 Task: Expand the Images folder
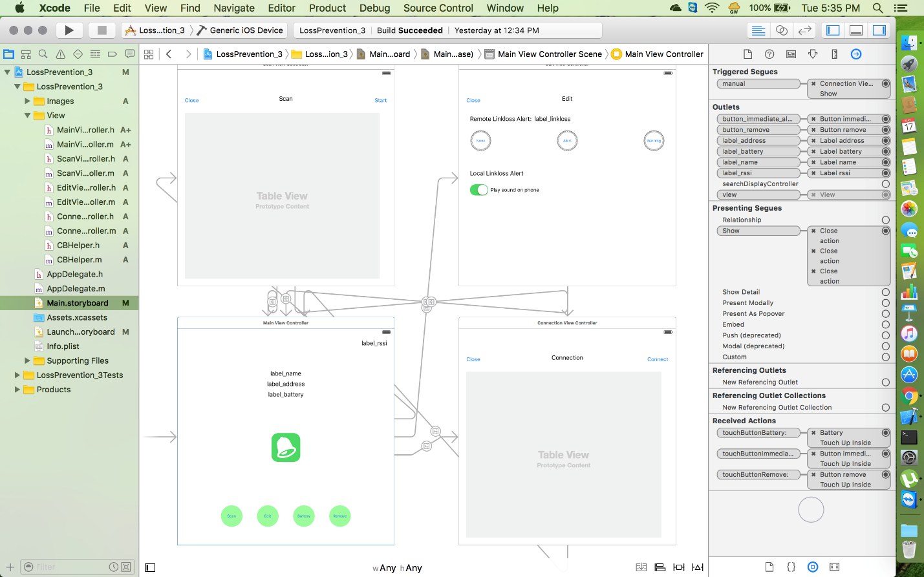click(x=27, y=101)
